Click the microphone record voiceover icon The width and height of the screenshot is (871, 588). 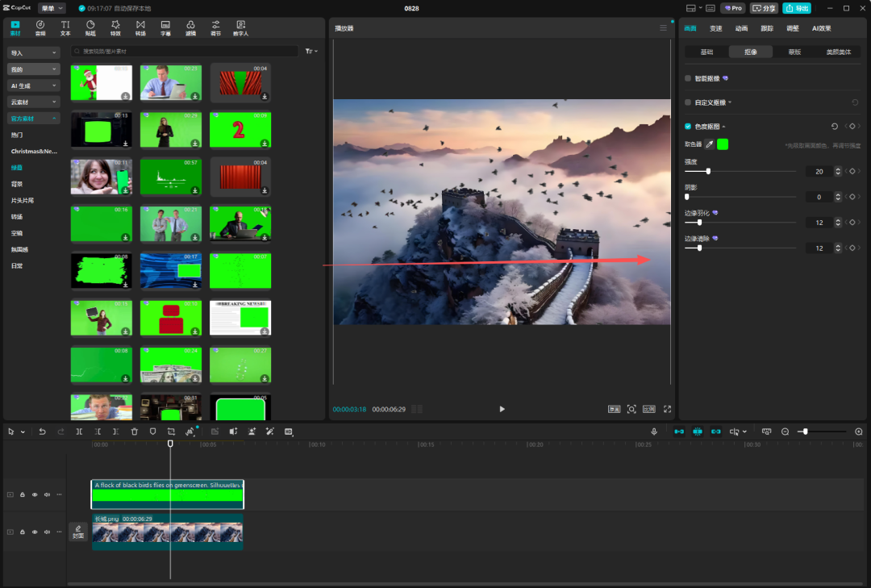pyautogui.click(x=654, y=432)
